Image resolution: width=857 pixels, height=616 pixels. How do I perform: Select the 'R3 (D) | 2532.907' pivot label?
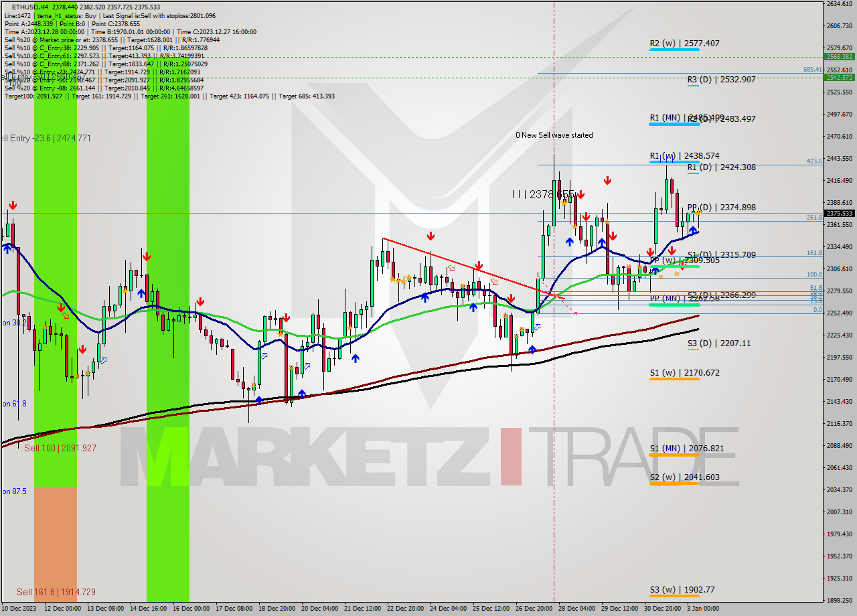721,80
